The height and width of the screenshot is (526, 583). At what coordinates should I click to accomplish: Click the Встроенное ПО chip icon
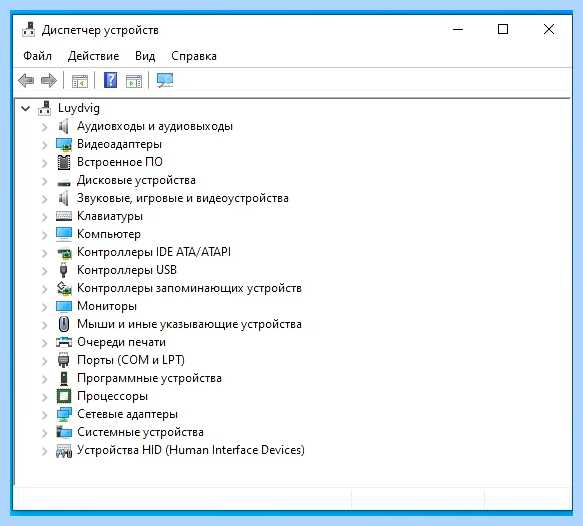(64, 162)
